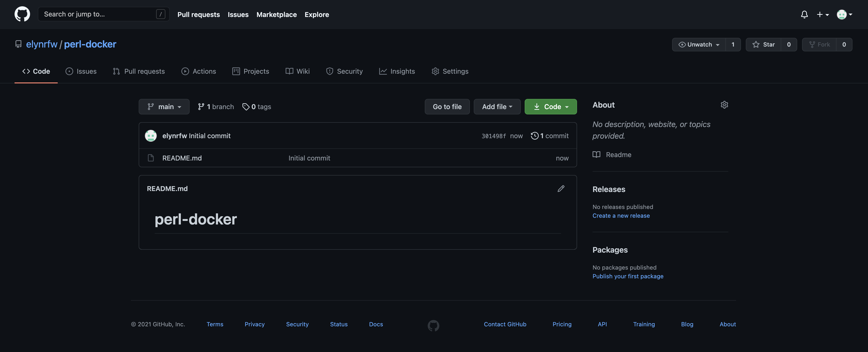The width and height of the screenshot is (868, 352).
Task: Open the Projects tab
Action: tap(250, 71)
